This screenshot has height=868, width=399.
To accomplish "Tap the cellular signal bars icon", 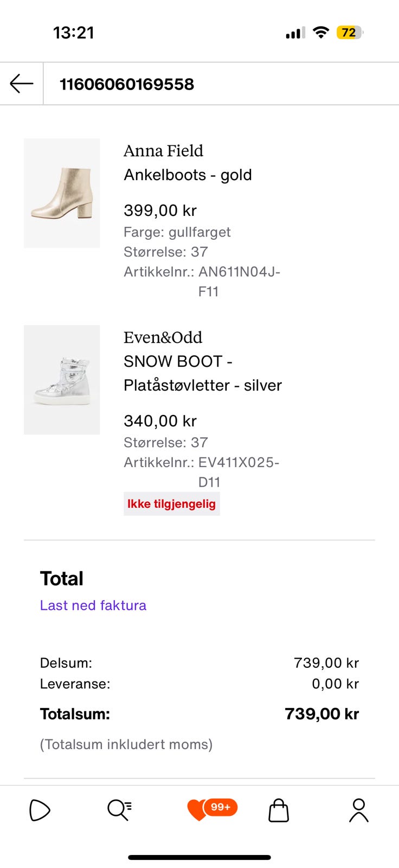I will (x=295, y=33).
